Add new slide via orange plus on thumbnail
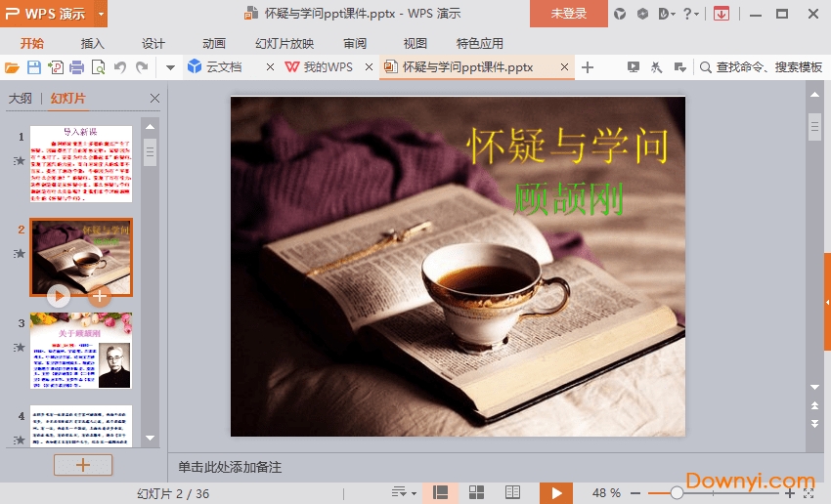The height and width of the screenshot is (504, 831). click(100, 297)
